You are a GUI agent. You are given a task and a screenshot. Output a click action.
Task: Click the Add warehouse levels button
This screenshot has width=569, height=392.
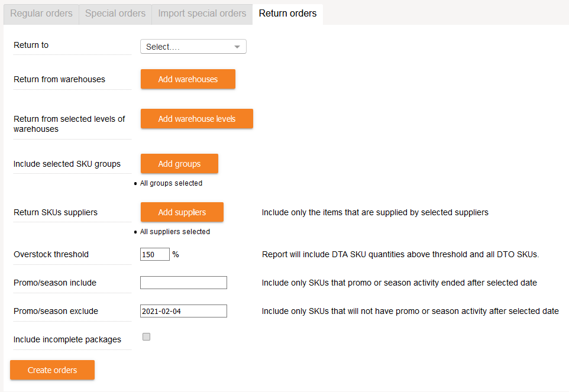point(196,119)
